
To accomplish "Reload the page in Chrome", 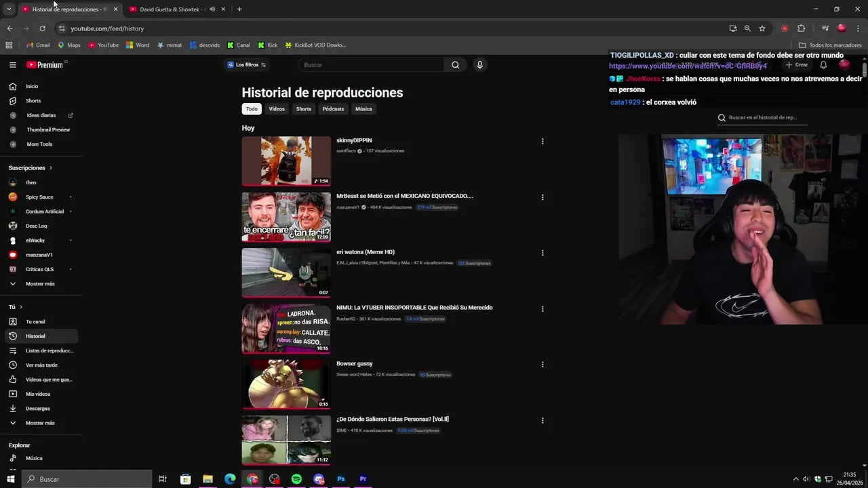I will 42,28.
